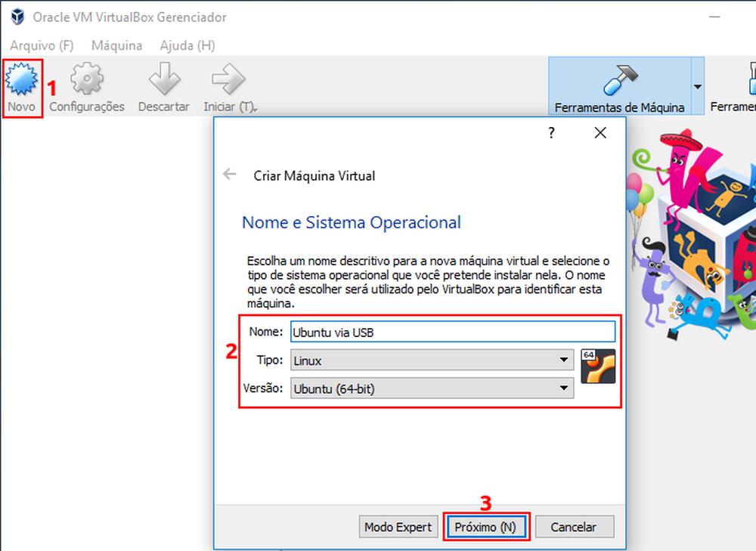Open the Máquina menu
The width and height of the screenshot is (756, 551).
click(x=116, y=45)
